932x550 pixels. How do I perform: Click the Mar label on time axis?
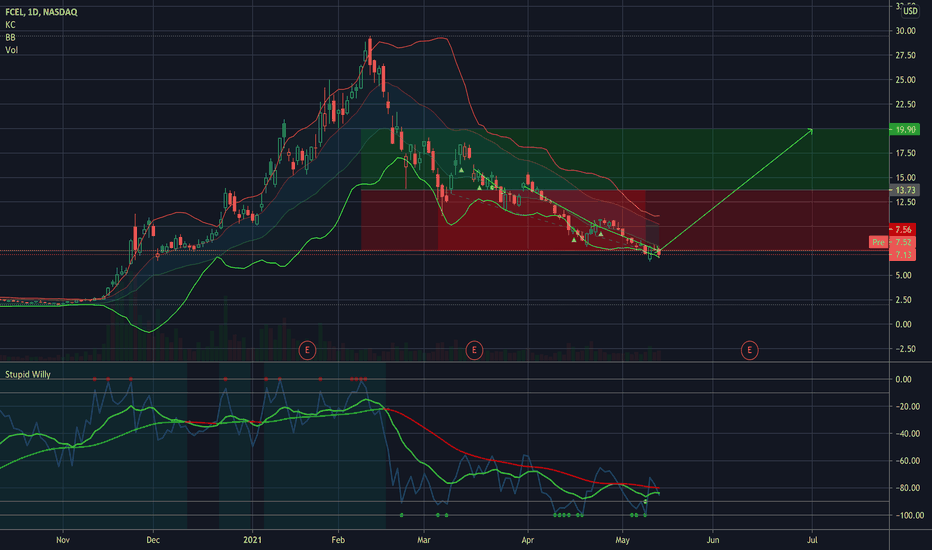coord(424,540)
